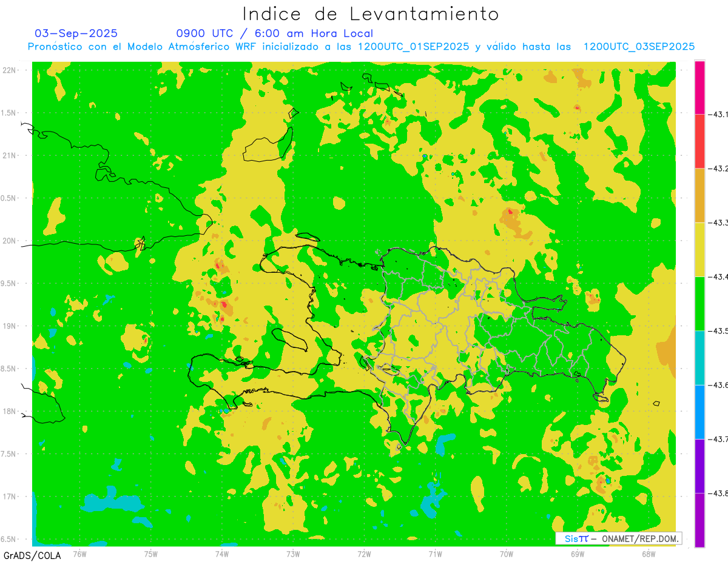Pick the orange swatch in the color legend
Viewport: 728px width, 562px height.
tap(699, 195)
